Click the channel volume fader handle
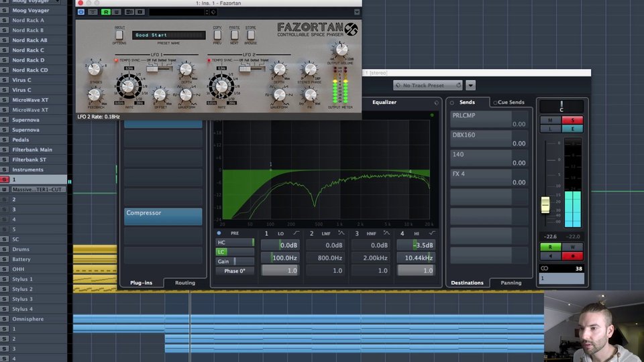This screenshot has width=644, height=362. tap(545, 205)
